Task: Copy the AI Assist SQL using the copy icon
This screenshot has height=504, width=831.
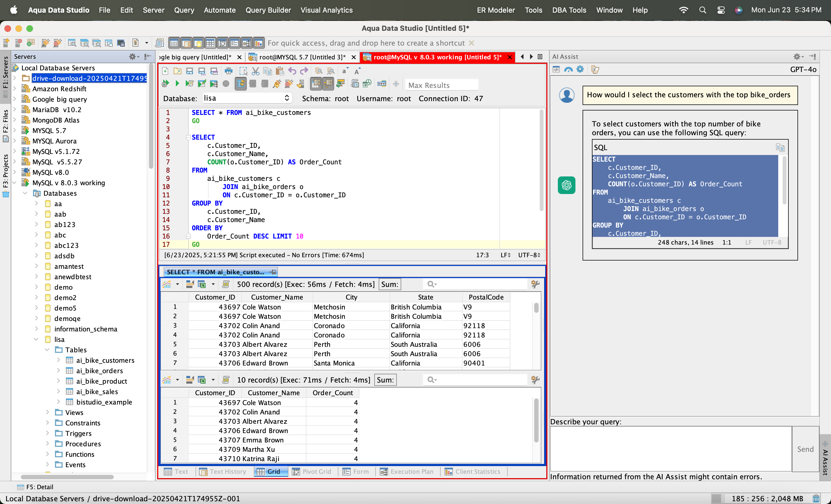Action: tap(780, 147)
